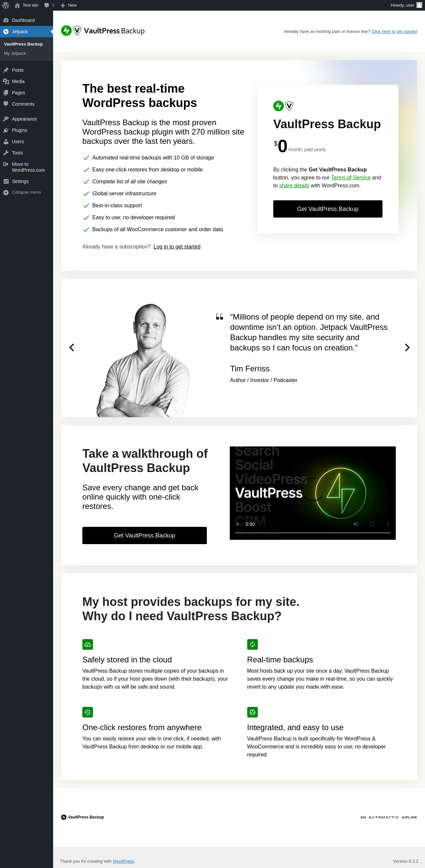The height and width of the screenshot is (868, 425).
Task: Open video more options menu
Action: click(x=387, y=524)
